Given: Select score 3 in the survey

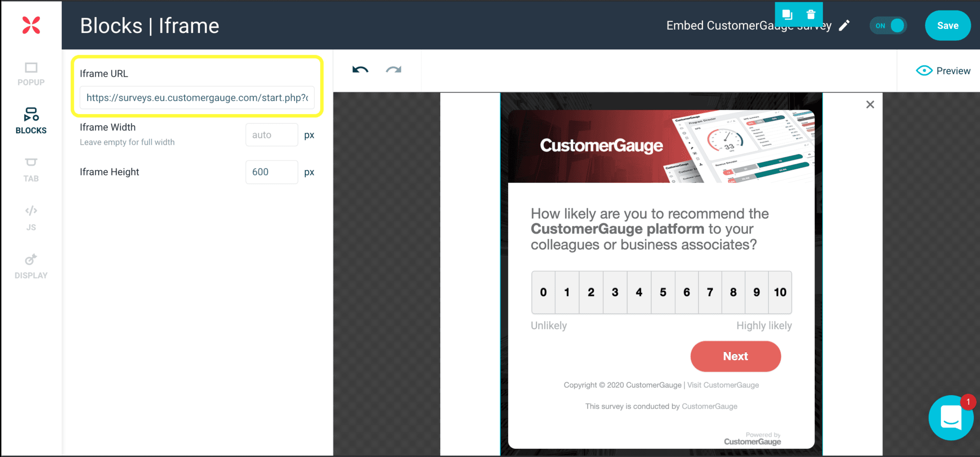Looking at the screenshot, I should click(615, 292).
